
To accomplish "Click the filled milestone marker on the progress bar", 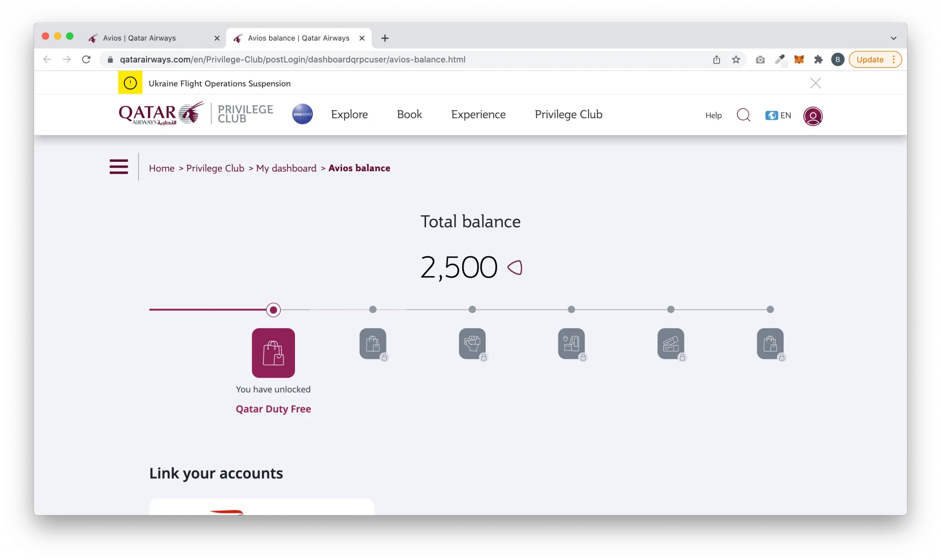I will pyautogui.click(x=273, y=310).
